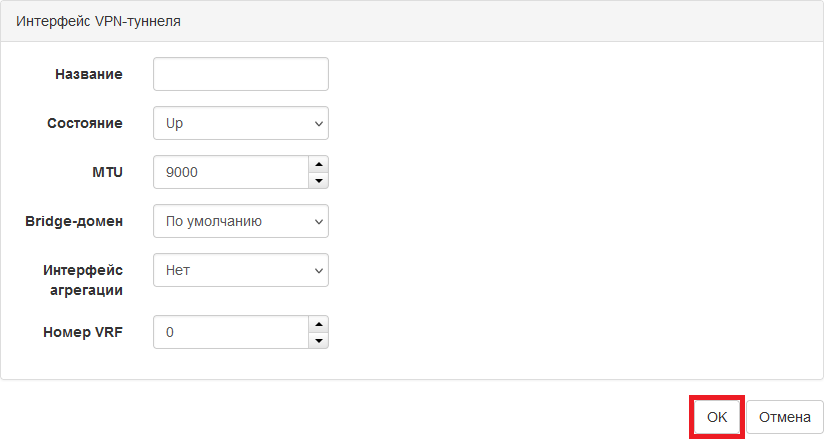The width and height of the screenshot is (824, 439).
Task: Click inside the MTU field showing 9000
Action: (231, 172)
